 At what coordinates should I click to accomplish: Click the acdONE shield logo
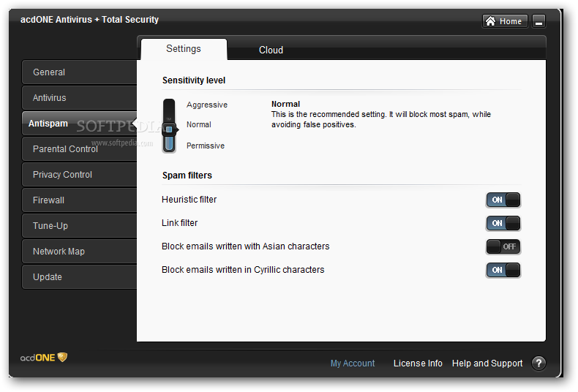tap(44, 358)
